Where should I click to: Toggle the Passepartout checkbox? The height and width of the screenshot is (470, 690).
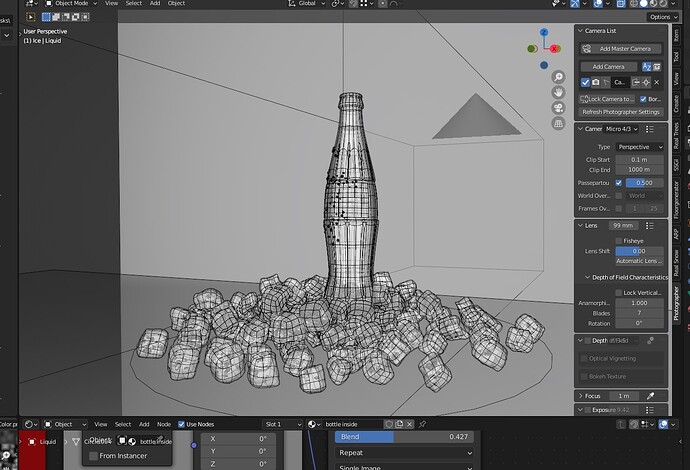point(619,183)
